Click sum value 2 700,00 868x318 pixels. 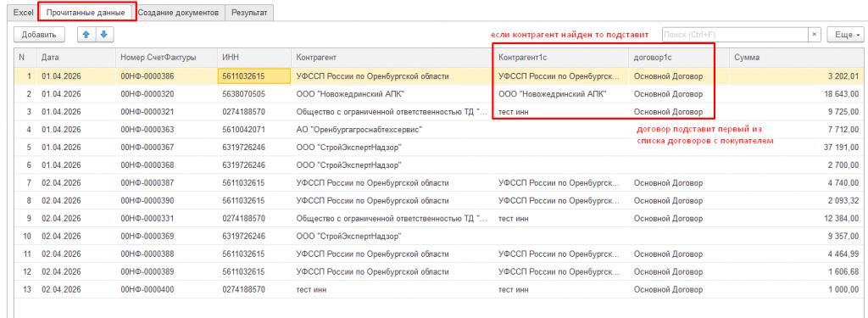pos(843,165)
